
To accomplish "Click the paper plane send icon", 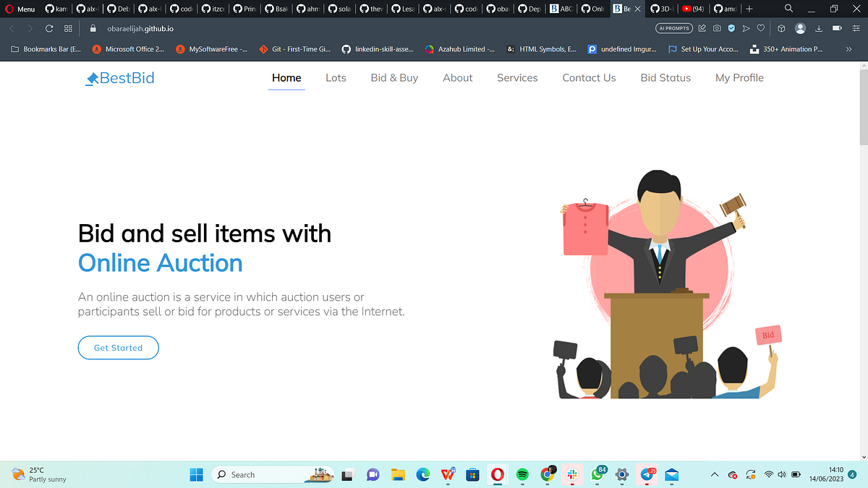I will coord(746,27).
